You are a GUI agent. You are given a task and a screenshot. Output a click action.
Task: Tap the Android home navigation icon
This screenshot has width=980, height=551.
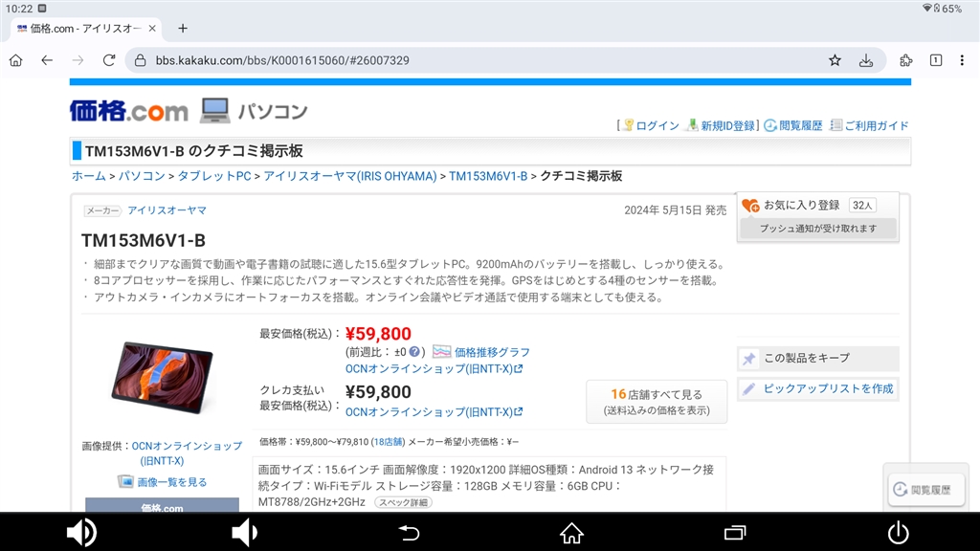[571, 533]
